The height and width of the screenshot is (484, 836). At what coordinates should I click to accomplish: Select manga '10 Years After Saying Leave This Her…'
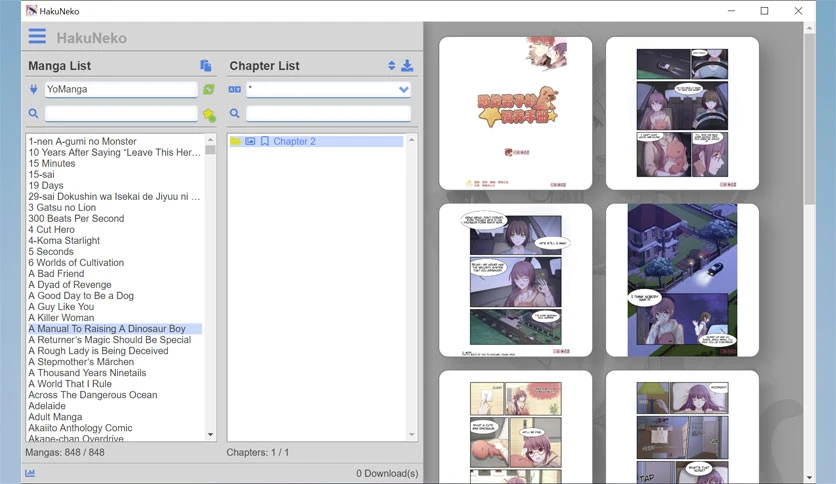[x=115, y=152]
